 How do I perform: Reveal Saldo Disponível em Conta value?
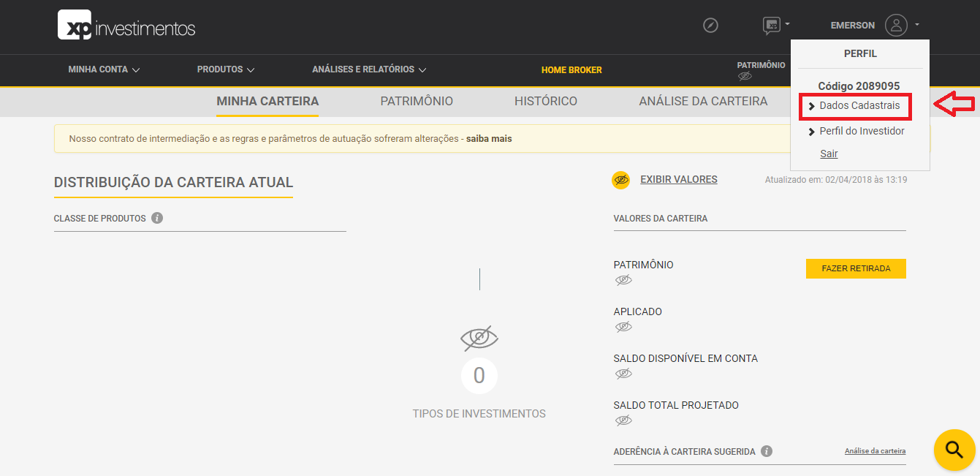click(623, 374)
